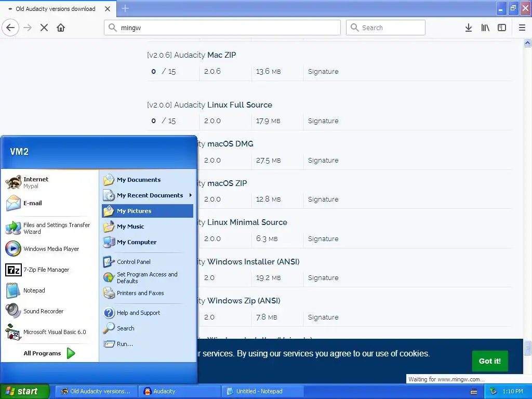Screen dimensions: 532x399
Task: Switch to Old Audacity versions taskbar button
Action: click(96, 391)
